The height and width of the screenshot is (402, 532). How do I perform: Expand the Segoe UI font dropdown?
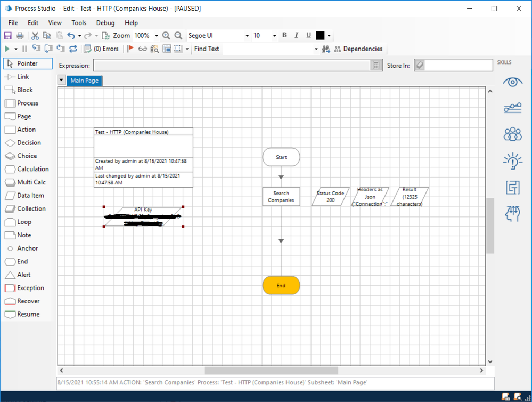coord(247,36)
